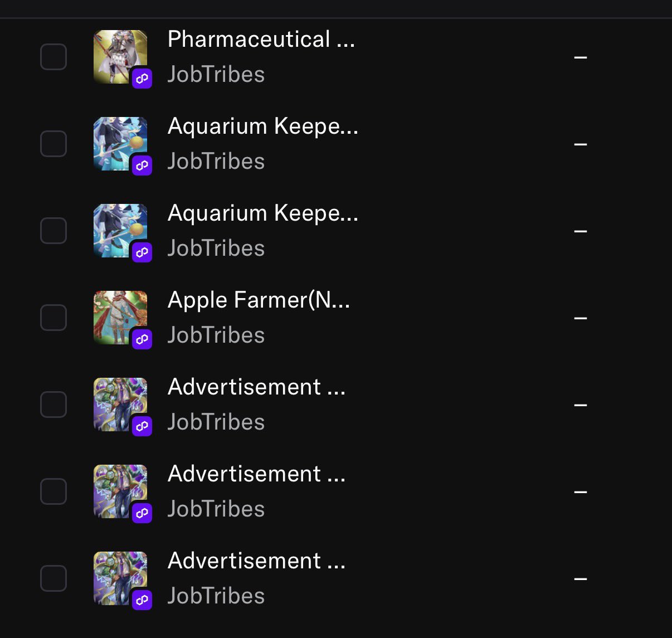Tick the first Aquarium Keeper checkbox
Screen dimensions: 672x638
pos(53,144)
